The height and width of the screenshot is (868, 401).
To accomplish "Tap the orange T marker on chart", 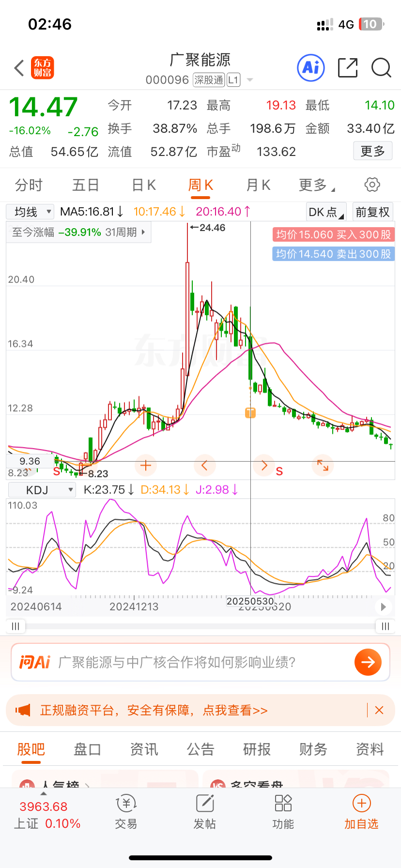I will point(250,413).
